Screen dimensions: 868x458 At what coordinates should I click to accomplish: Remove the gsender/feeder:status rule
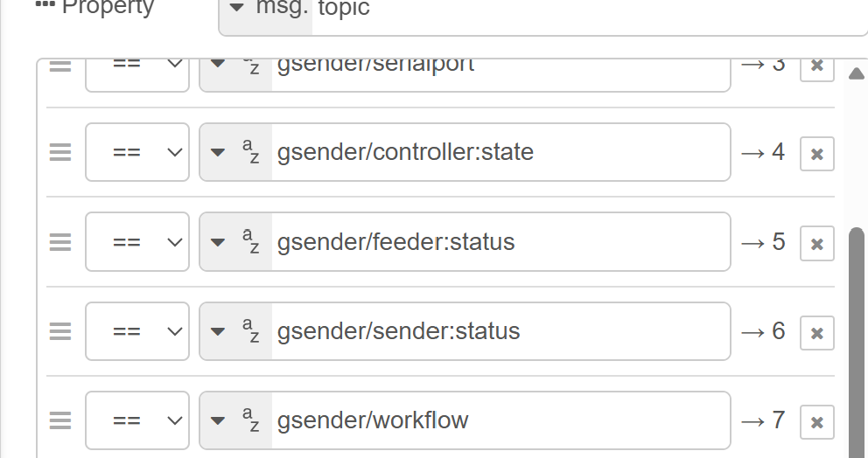(x=816, y=244)
